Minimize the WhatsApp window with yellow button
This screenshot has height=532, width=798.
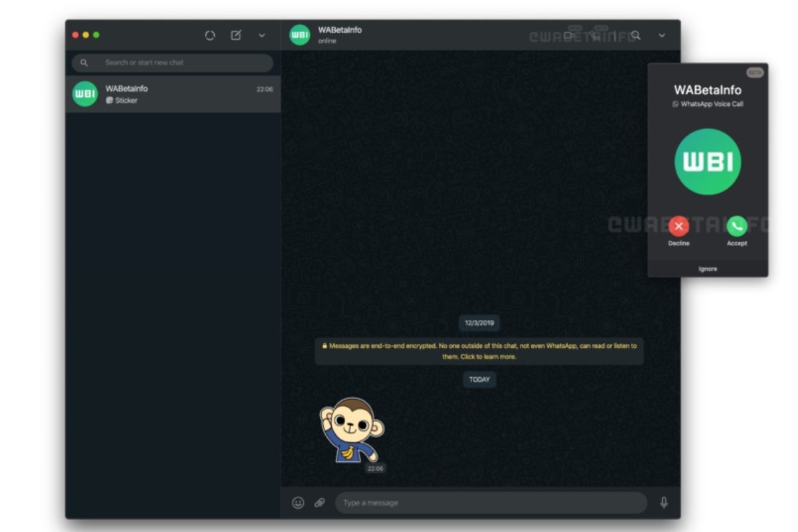86,35
